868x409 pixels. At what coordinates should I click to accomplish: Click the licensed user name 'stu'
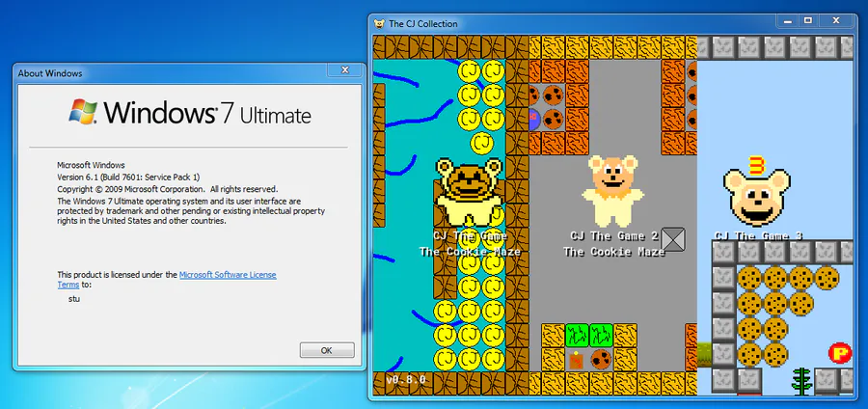[73, 299]
